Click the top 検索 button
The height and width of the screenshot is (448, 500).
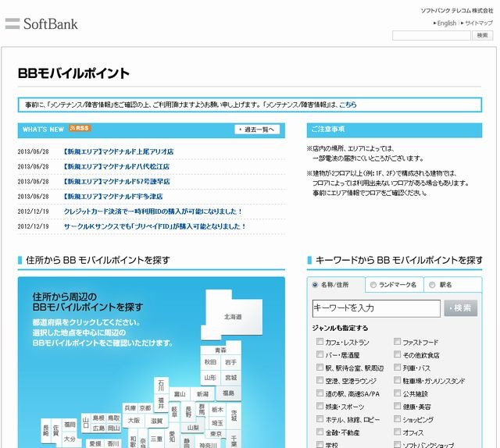click(483, 35)
